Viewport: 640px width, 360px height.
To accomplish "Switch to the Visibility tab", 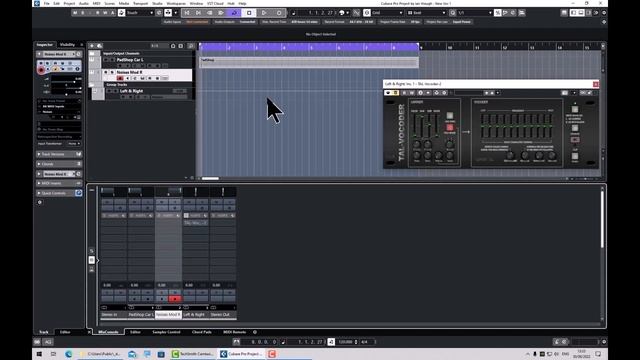I will pos(67,44).
